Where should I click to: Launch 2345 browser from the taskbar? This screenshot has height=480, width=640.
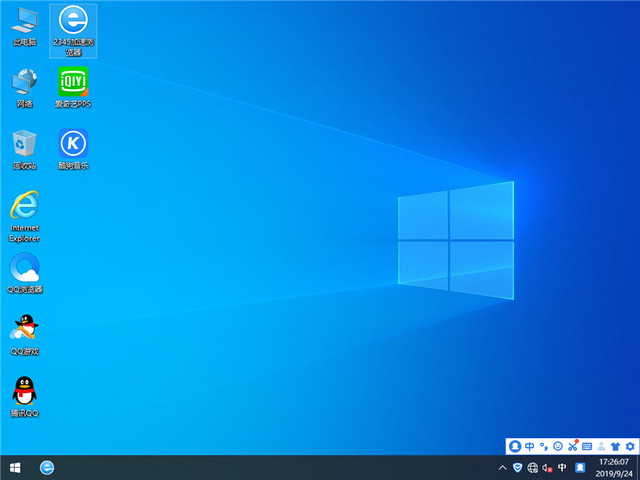point(47,467)
